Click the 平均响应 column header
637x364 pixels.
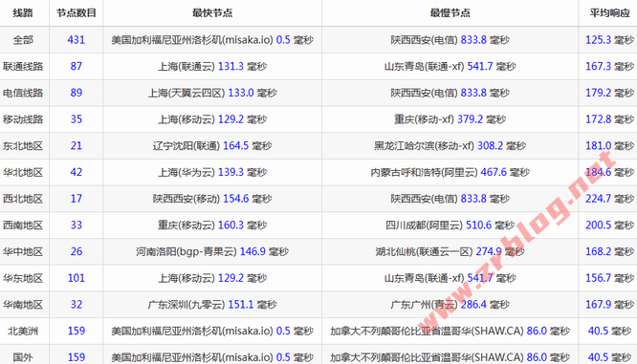[609, 13]
